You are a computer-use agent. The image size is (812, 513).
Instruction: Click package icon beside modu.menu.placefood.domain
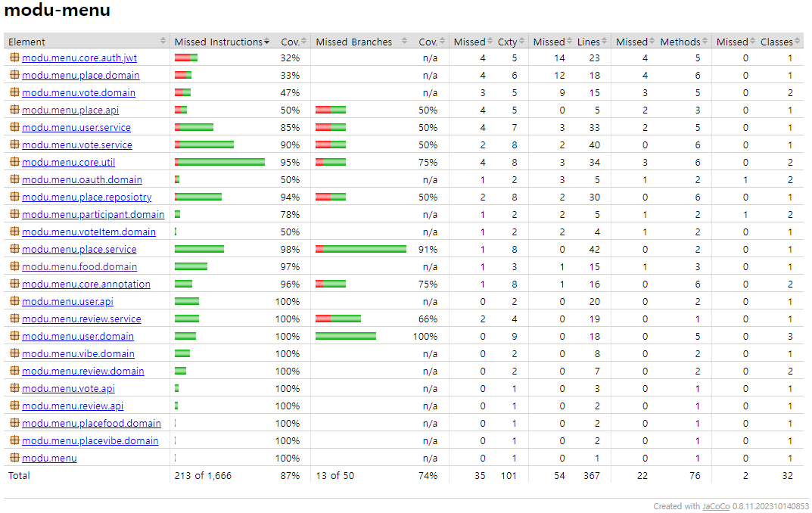tap(14, 423)
